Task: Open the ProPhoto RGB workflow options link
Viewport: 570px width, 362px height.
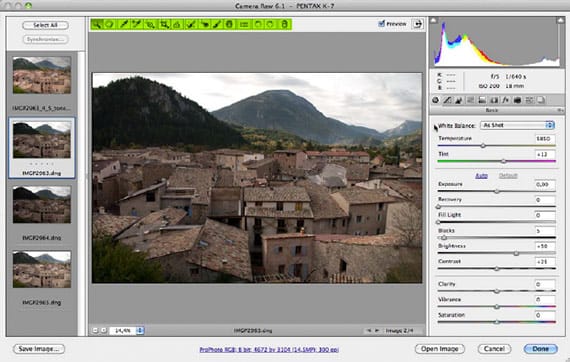Action: 269,350
